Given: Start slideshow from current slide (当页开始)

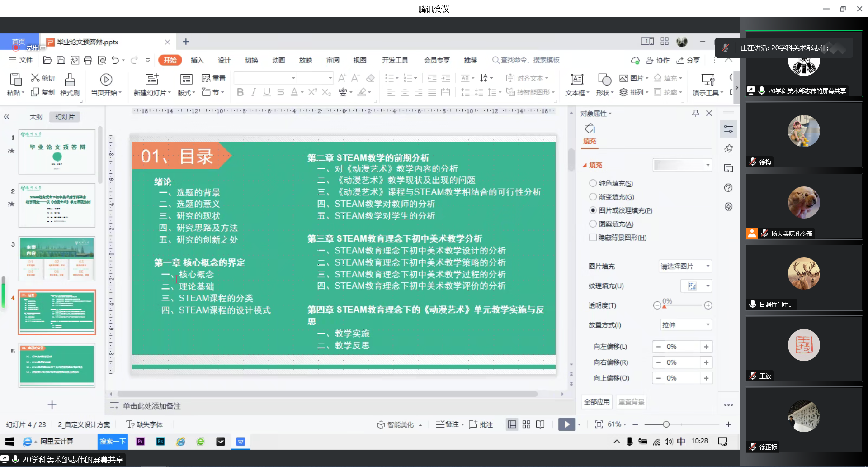Looking at the screenshot, I should [x=106, y=80].
